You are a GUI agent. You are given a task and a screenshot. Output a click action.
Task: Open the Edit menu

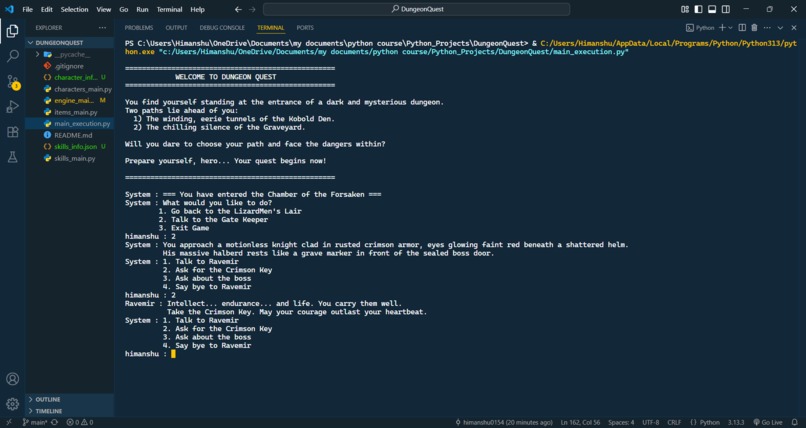click(x=46, y=9)
